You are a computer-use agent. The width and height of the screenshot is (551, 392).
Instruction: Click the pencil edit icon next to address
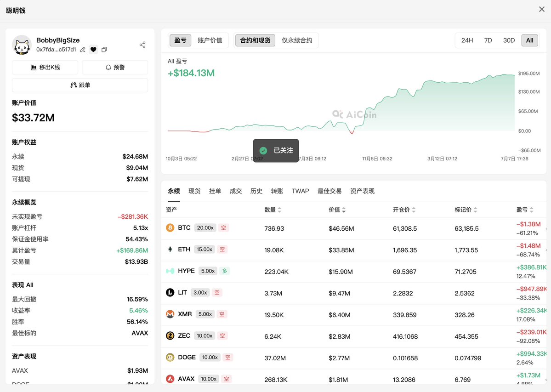point(83,50)
